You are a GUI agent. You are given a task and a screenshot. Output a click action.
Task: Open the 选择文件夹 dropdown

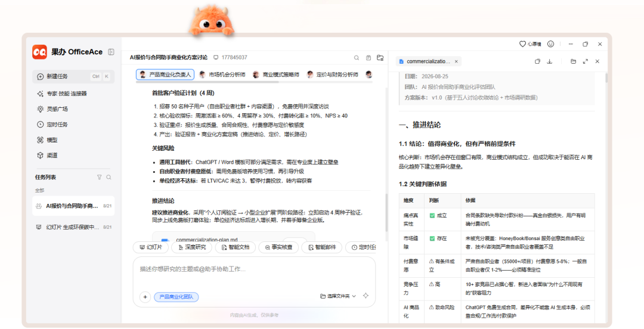pos(338,296)
